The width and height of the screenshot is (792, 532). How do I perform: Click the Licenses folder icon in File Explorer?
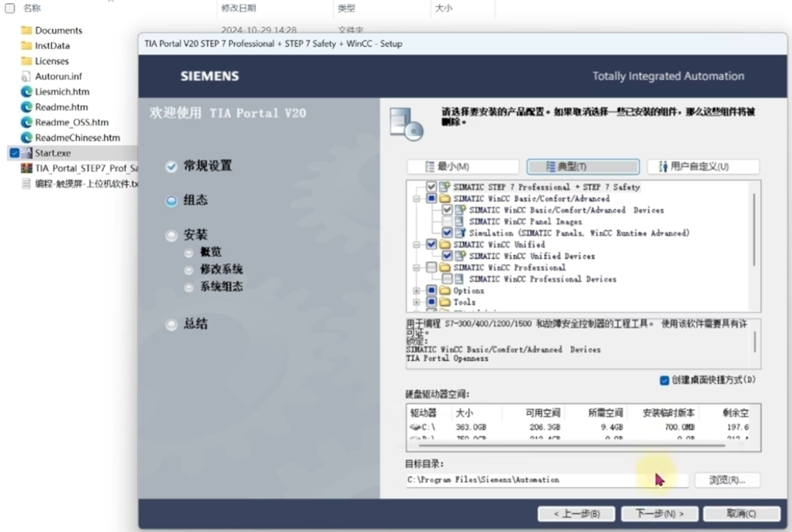(26, 61)
